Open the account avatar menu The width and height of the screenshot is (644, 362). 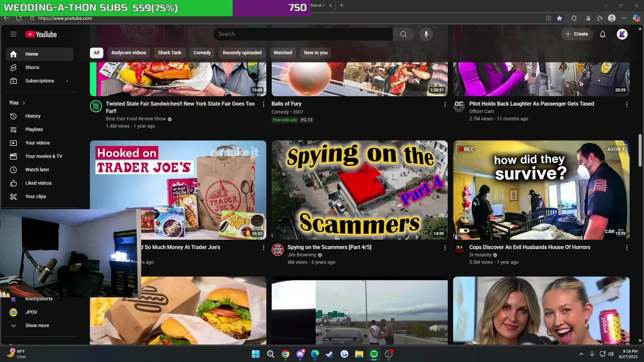[622, 34]
